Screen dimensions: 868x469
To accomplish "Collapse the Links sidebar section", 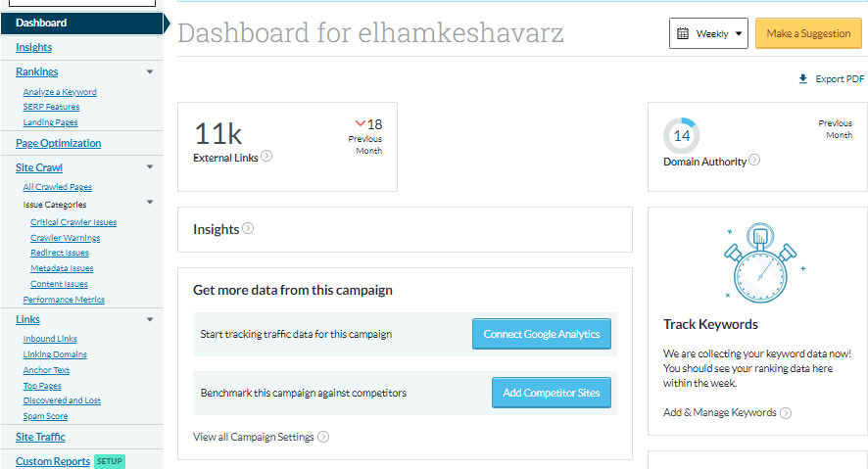I will click(x=150, y=319).
